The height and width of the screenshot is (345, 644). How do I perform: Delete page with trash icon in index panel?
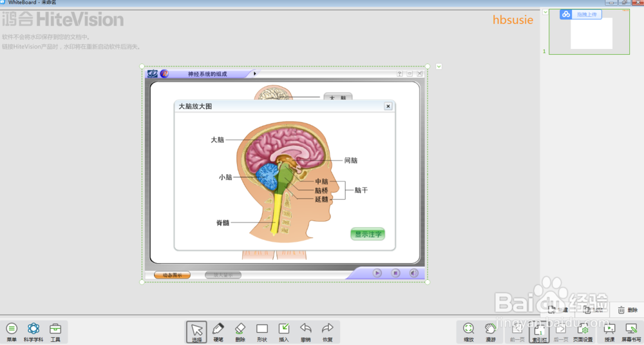click(x=627, y=310)
